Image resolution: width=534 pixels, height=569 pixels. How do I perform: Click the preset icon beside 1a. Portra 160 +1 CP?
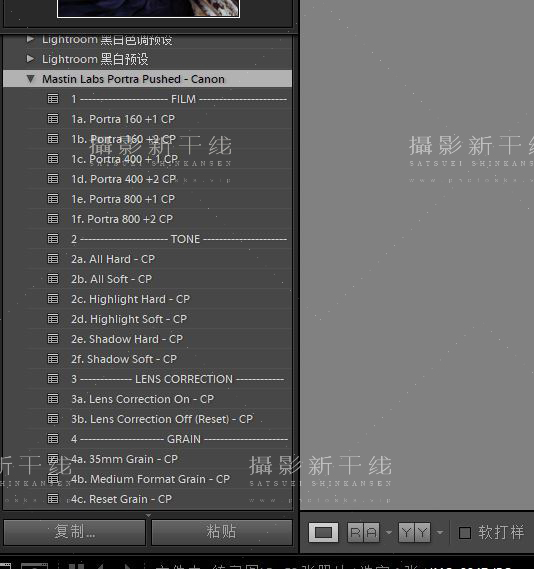point(53,119)
